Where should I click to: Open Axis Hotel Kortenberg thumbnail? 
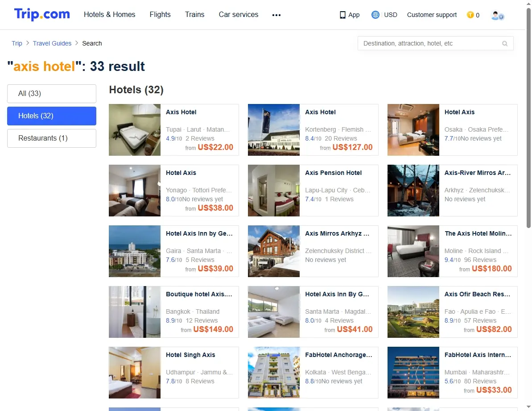(274, 130)
